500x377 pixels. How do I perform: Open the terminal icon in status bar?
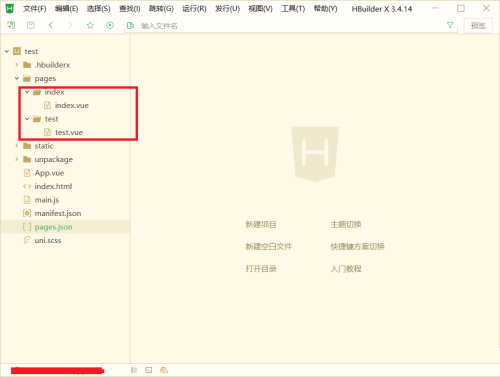pyautogui.click(x=149, y=370)
